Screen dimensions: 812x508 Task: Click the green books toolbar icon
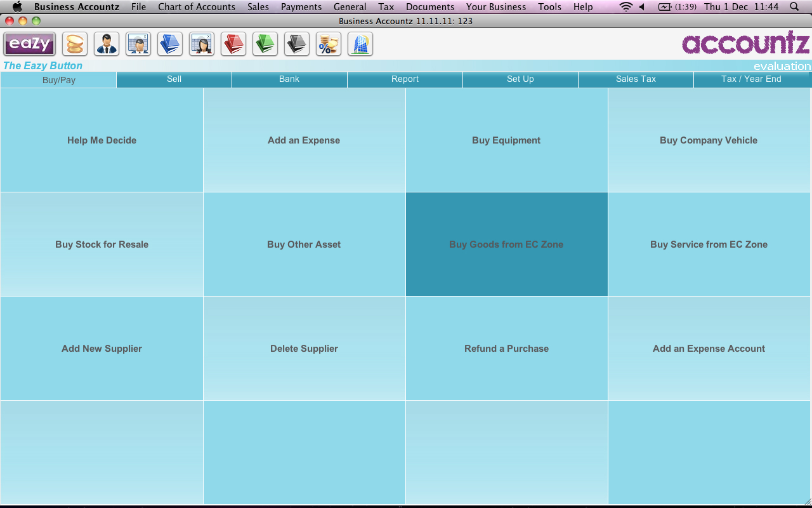(x=265, y=44)
